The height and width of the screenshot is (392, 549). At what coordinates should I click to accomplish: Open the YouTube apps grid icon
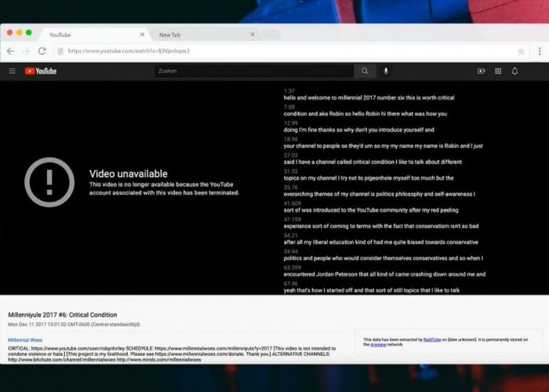(x=498, y=71)
